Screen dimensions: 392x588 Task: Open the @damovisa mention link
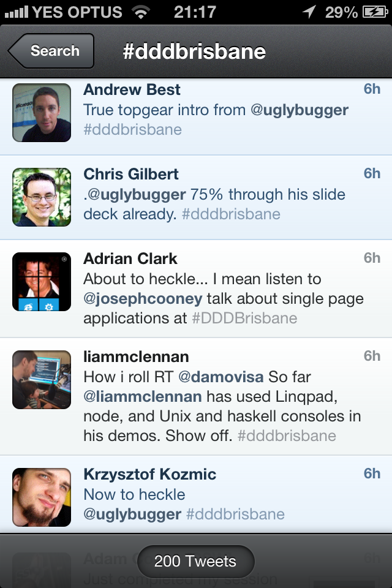pos(221,377)
